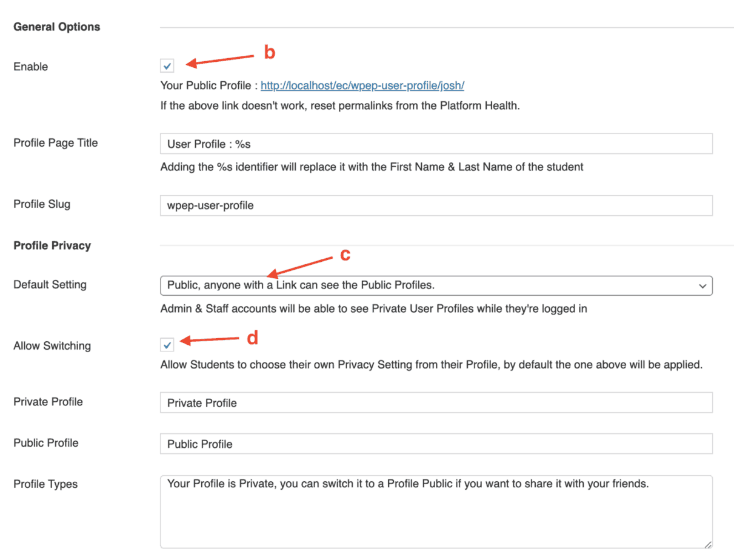
Task: Click the Profile Page Title label
Action: (55, 143)
